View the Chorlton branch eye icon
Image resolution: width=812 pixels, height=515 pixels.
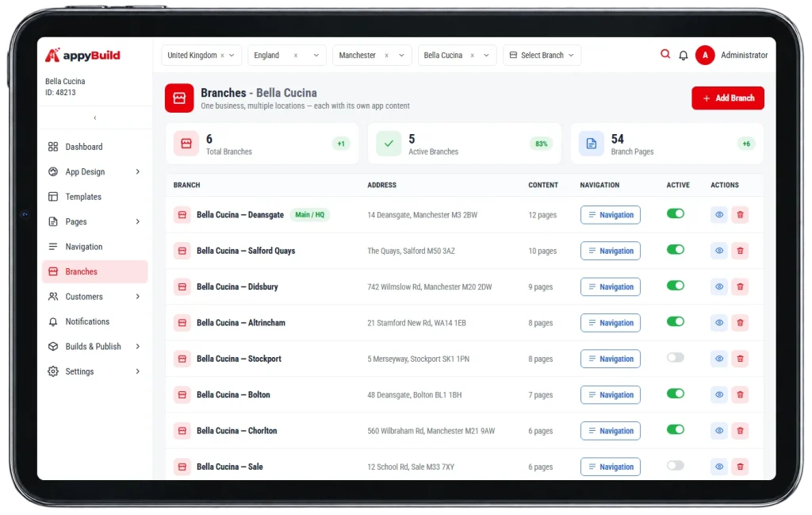click(719, 431)
